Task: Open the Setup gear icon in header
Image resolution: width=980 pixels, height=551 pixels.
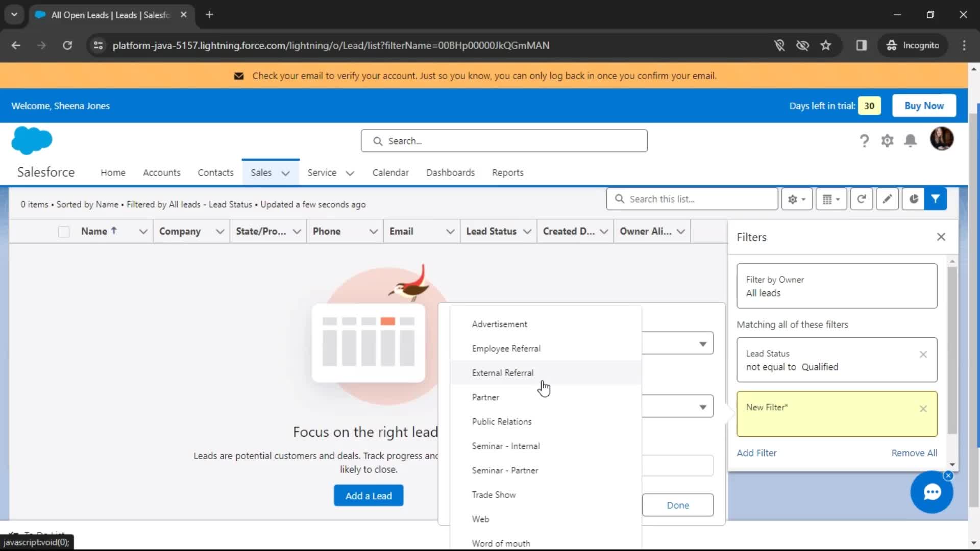Action: click(887, 140)
